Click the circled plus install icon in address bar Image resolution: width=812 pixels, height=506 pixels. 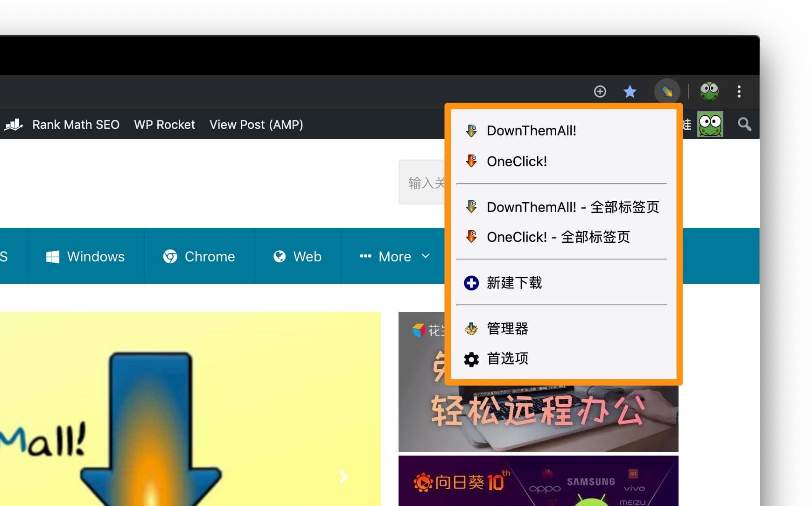click(x=600, y=91)
